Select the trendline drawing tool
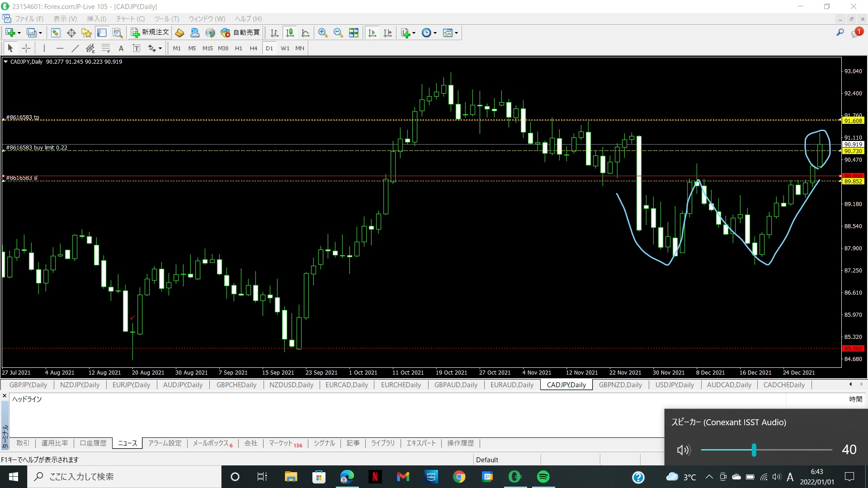This screenshot has height=488, width=868. click(x=75, y=48)
